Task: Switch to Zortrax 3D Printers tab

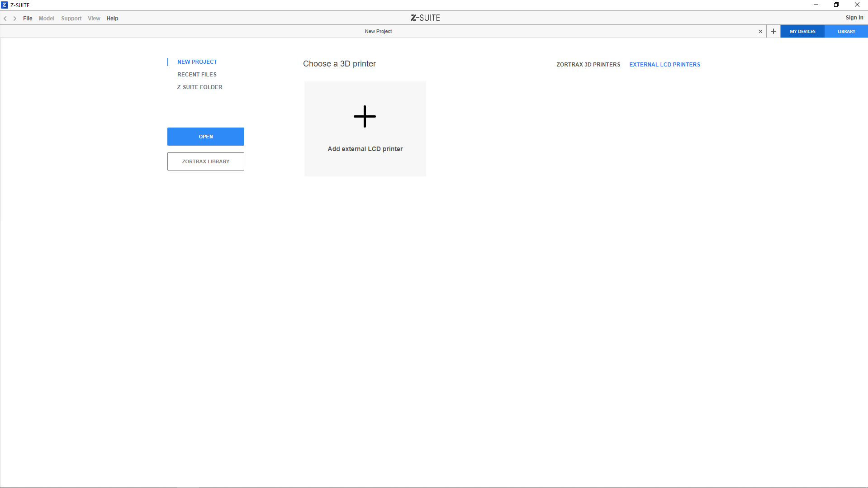Action: tap(588, 65)
